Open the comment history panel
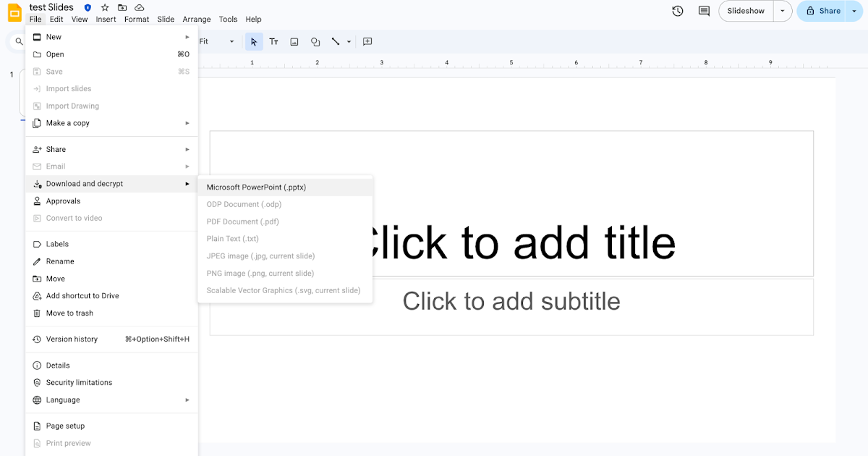This screenshot has height=456, width=868. coord(703,11)
